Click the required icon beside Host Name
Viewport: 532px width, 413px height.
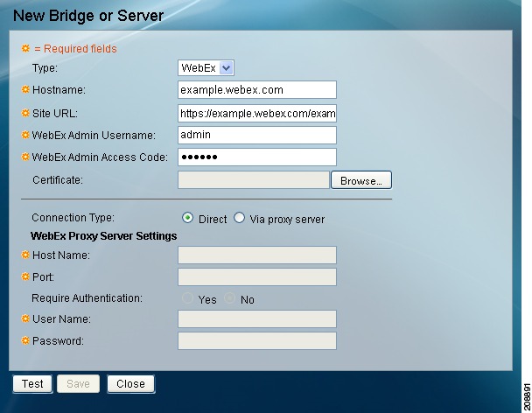[x=25, y=255]
